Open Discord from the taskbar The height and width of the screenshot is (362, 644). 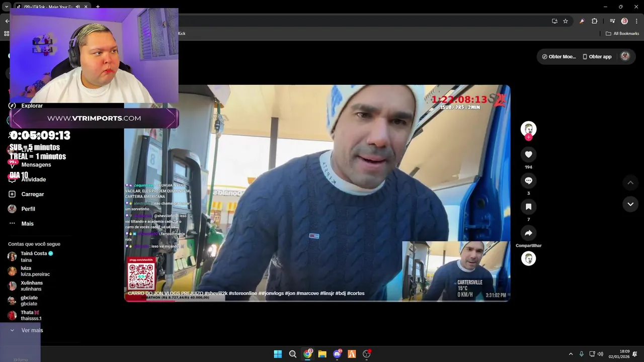[x=337, y=354]
